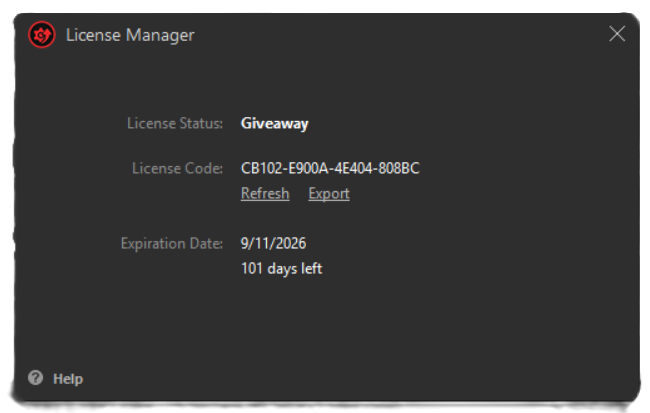The image size is (650, 413).
Task: Click the 101 days left text
Action: tap(281, 268)
